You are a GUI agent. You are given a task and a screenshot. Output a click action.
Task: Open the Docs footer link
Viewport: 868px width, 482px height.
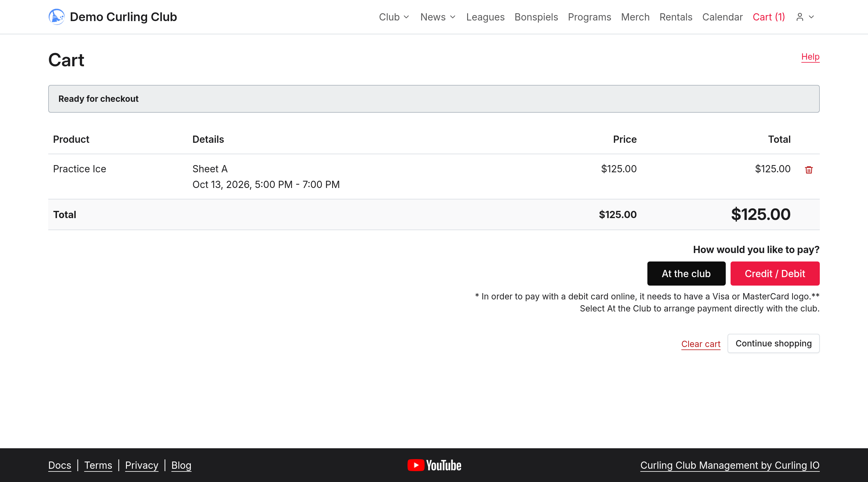60,465
